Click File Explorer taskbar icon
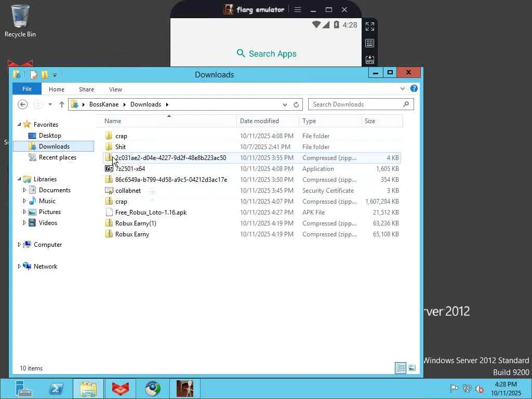 tap(88, 389)
